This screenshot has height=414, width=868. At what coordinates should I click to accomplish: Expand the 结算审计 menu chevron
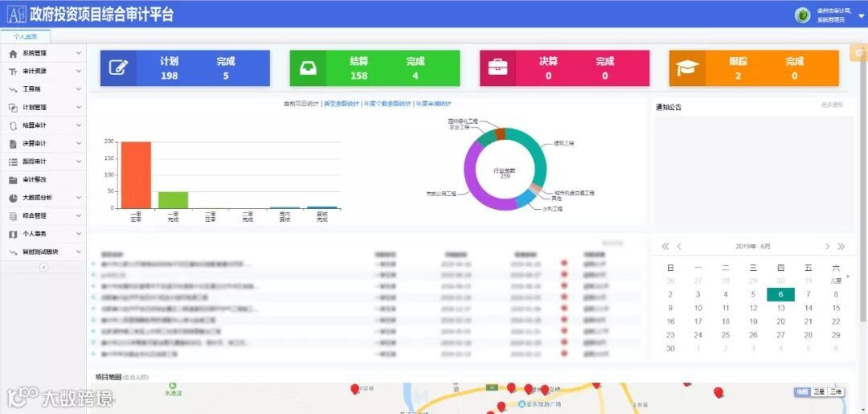point(79,125)
